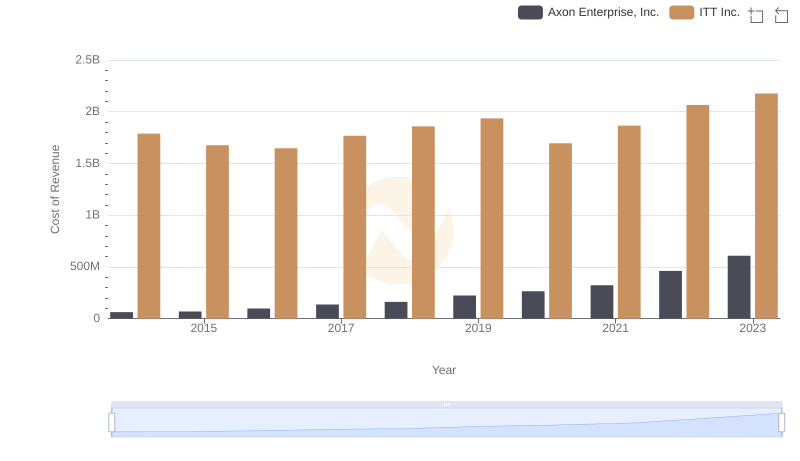Click the 2.5B y-axis tick label
Image resolution: width=800 pixels, height=461 pixels.
pos(88,60)
